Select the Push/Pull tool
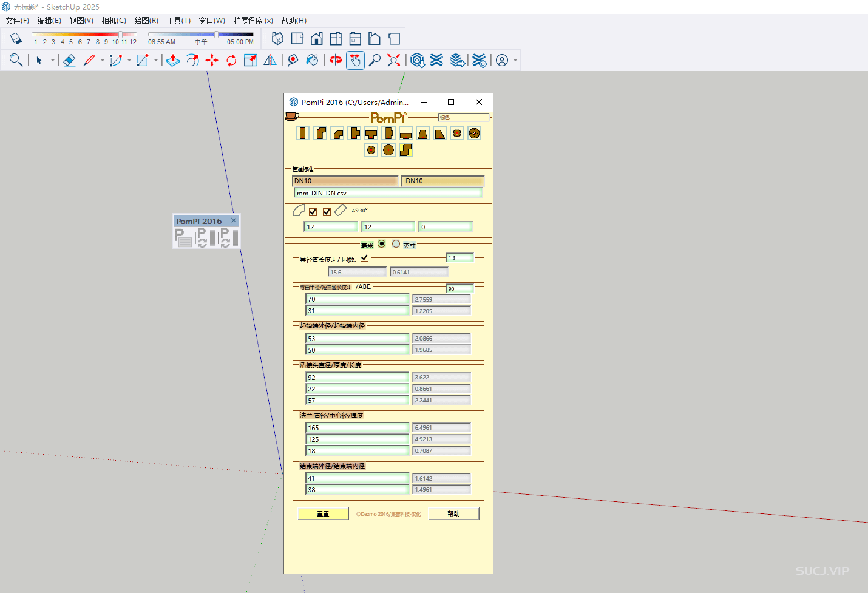Screen dimensions: 868x593 [x=173, y=60]
